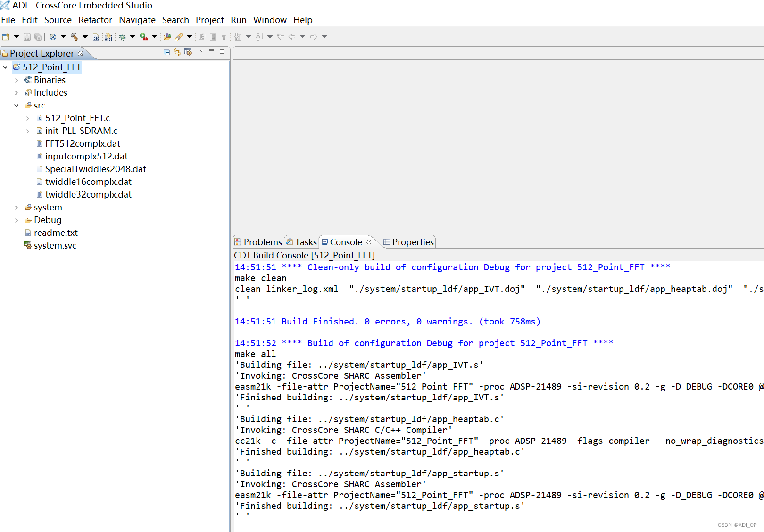Screen dimensions: 764x532
Task: Click the 'Build Finished. 0 errors' console line
Action: [x=388, y=321]
